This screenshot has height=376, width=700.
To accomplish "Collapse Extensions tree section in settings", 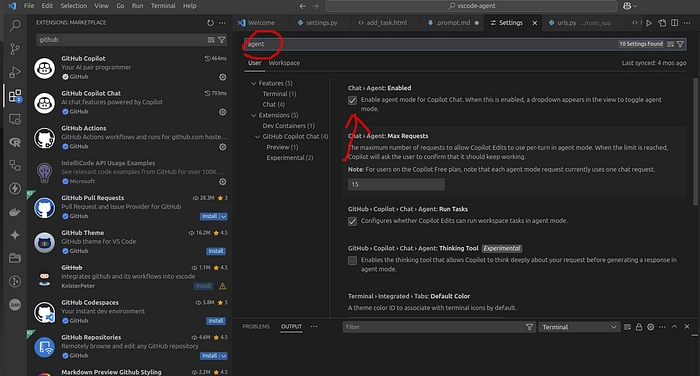I will click(x=254, y=115).
